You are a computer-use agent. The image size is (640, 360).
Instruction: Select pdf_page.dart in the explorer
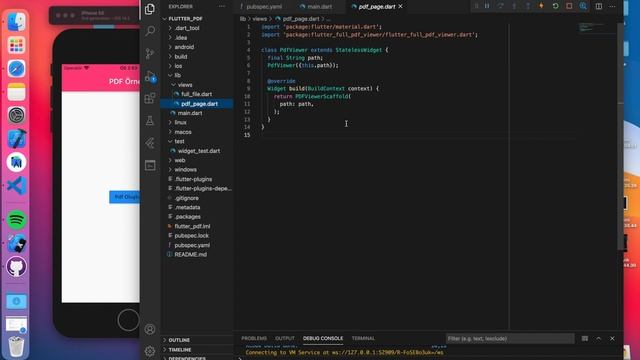[x=197, y=104]
